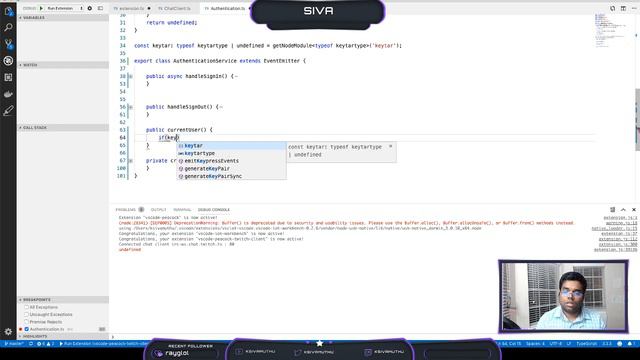The image size is (640, 360).
Task: Show debug console via debug toolbar icon
Action: coord(100,8)
